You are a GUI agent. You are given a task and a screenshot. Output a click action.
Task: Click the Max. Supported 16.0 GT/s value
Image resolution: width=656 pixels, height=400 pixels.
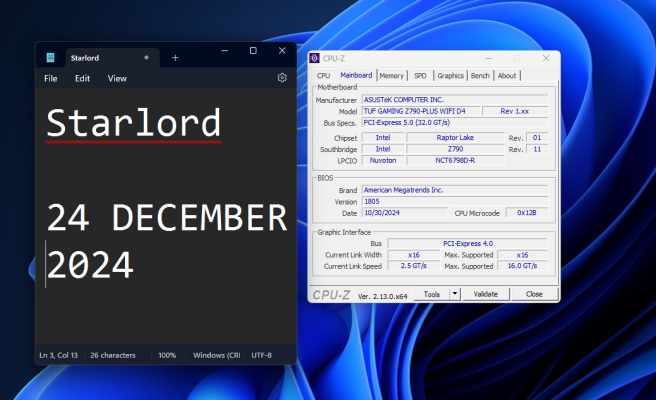[522, 266]
